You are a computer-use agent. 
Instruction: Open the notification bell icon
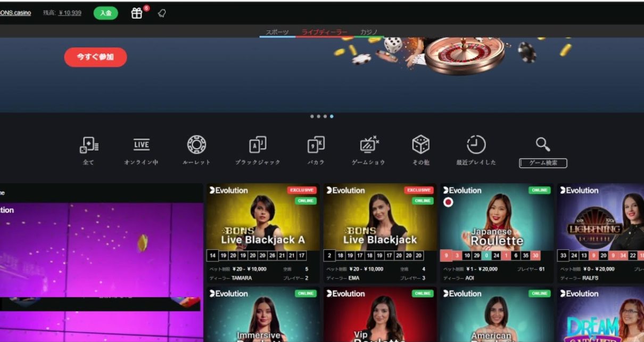point(162,13)
